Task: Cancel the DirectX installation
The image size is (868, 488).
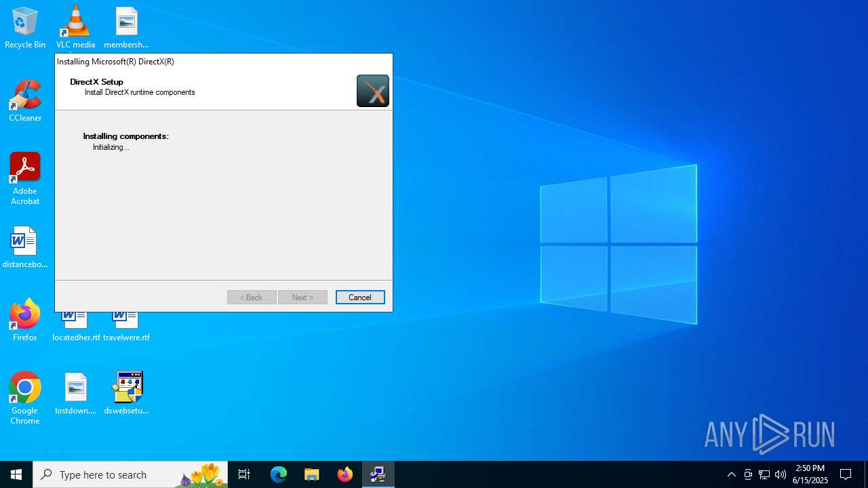Action: [x=360, y=298]
